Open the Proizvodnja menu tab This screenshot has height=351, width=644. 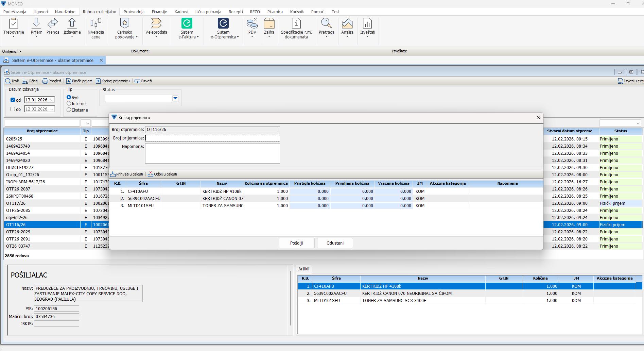[134, 12]
